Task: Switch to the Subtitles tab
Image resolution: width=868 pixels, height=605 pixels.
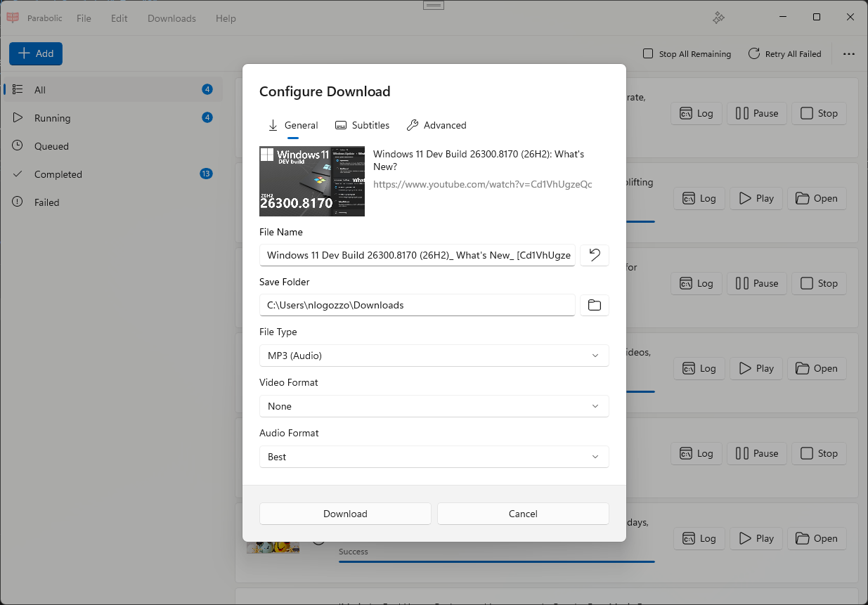Action: 362,125
